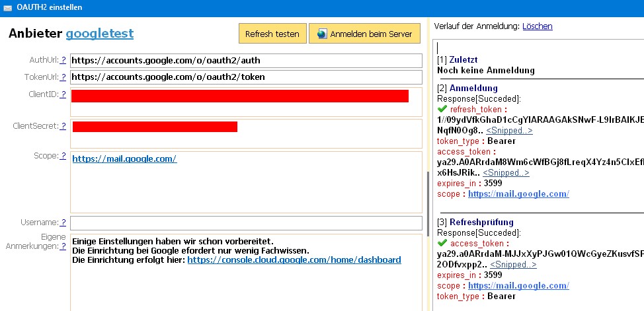Click the globe icon on Anmelden button
Screen dimensions: 644x311
tap(321, 34)
